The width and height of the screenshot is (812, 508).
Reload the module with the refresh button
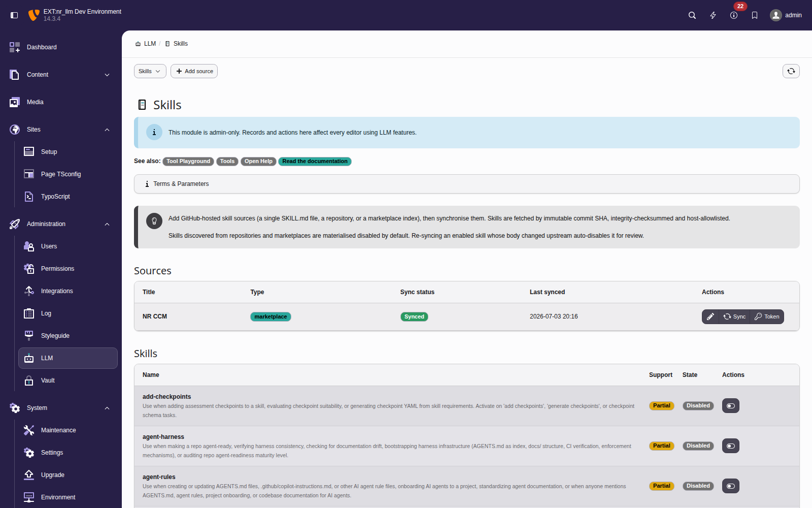tap(791, 71)
